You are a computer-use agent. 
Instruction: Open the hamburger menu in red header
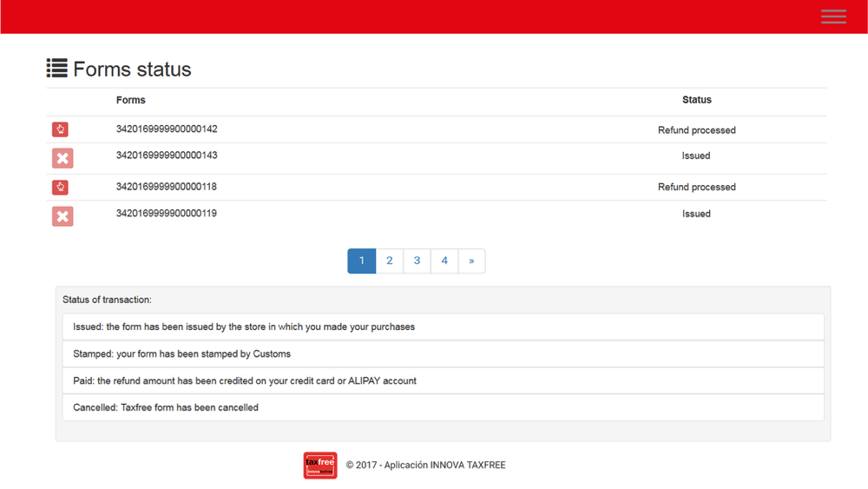833,17
